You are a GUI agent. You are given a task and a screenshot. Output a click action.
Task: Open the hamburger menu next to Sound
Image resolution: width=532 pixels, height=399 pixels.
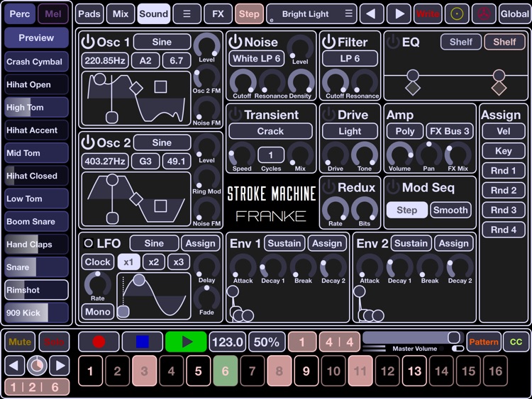click(187, 13)
